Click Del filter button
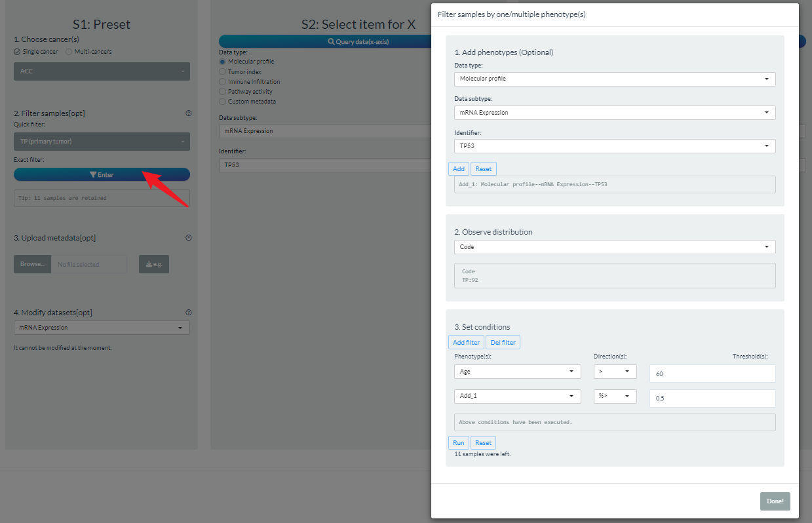812x523 pixels. click(503, 343)
